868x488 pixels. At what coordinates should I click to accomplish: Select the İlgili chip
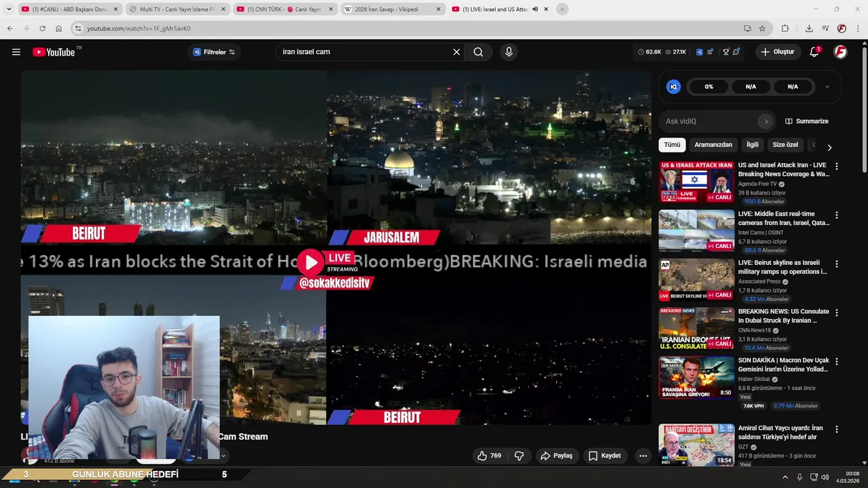click(x=753, y=145)
